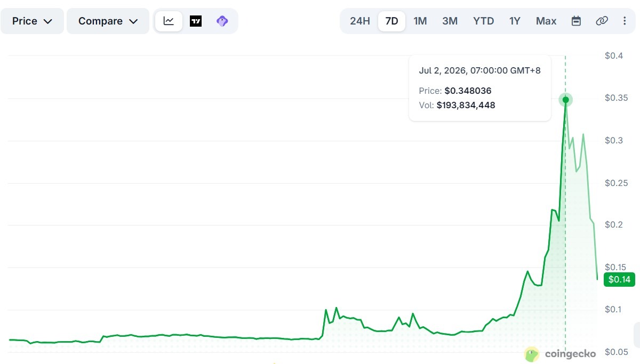Show the Max time range
Image resolution: width=640 pixels, height=364 pixels.
(546, 21)
